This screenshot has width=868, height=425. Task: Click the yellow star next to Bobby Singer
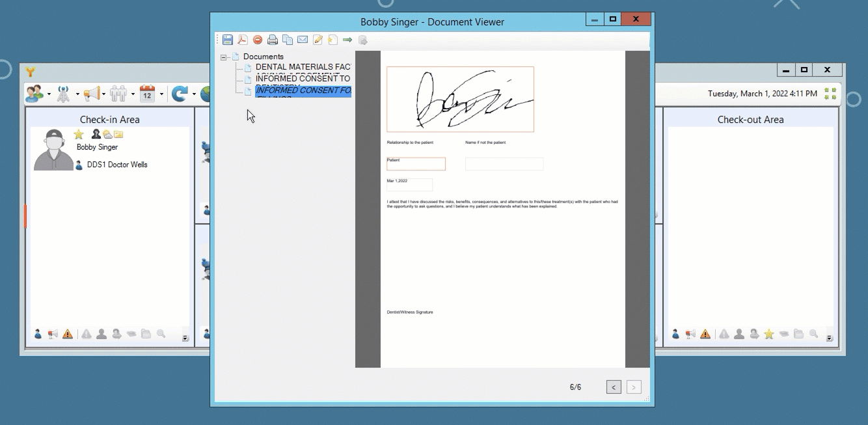coord(79,134)
